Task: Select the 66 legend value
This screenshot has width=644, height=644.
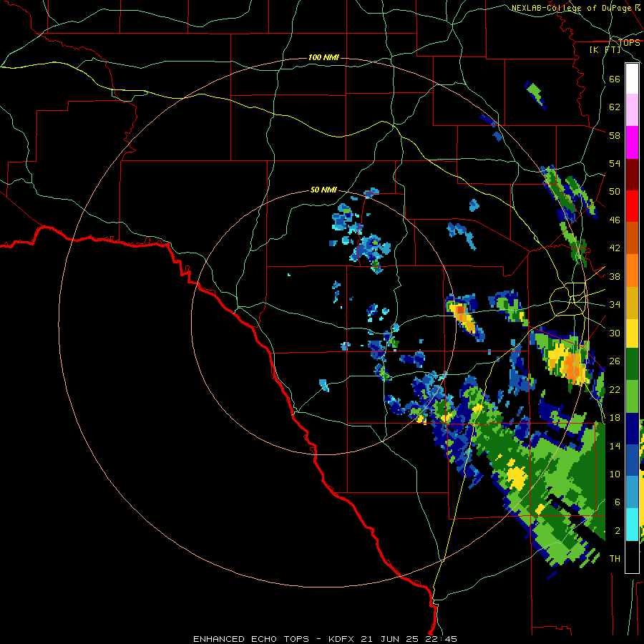Action: tap(615, 79)
